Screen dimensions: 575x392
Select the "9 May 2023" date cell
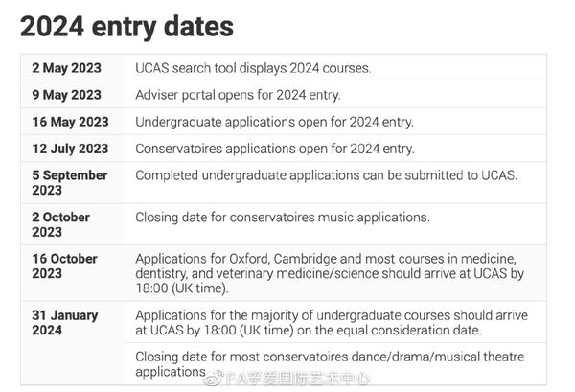(65, 95)
